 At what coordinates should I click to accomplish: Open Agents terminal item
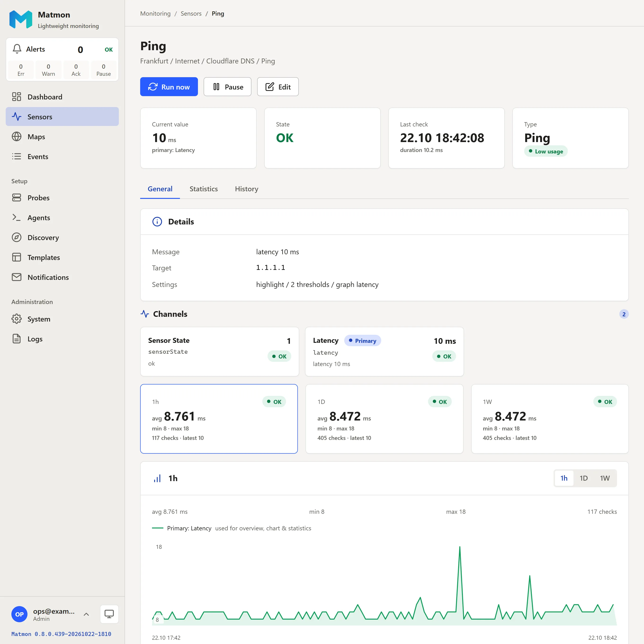click(x=62, y=218)
